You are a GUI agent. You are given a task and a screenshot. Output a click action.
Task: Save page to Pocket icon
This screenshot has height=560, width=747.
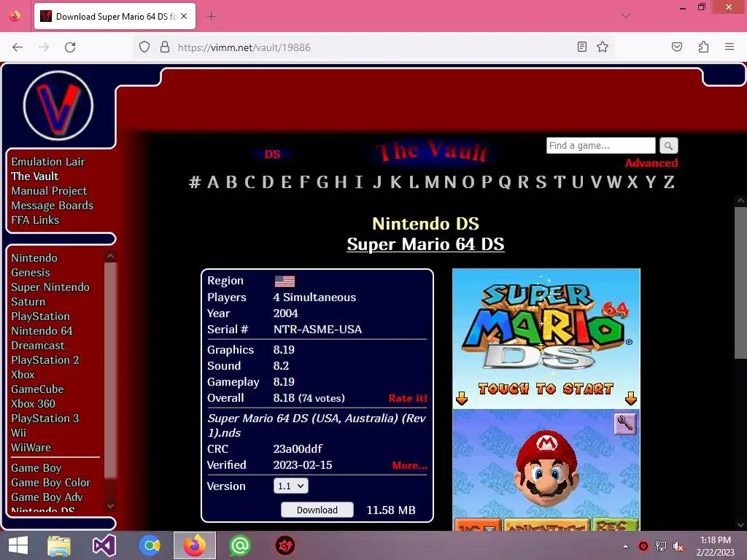(x=677, y=47)
